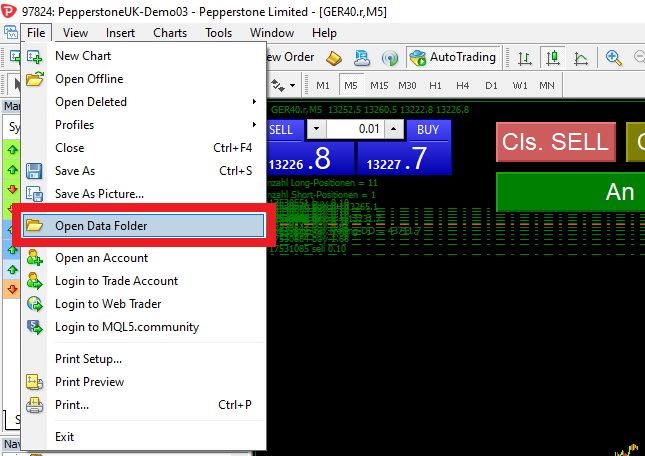Click the Print Preview icon

pyautogui.click(x=35, y=382)
